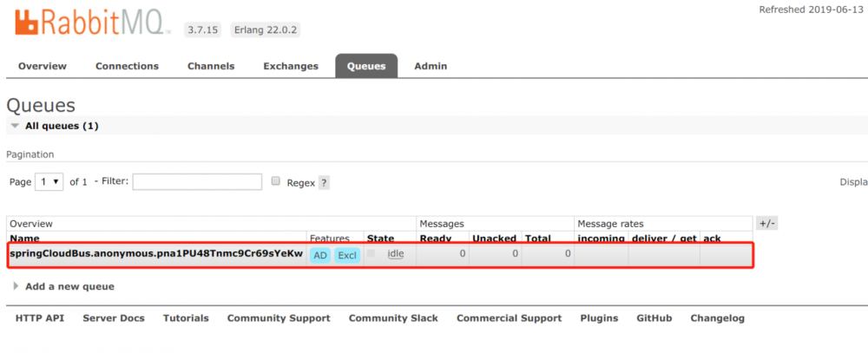Go to the Exchanges tab

pyautogui.click(x=291, y=66)
